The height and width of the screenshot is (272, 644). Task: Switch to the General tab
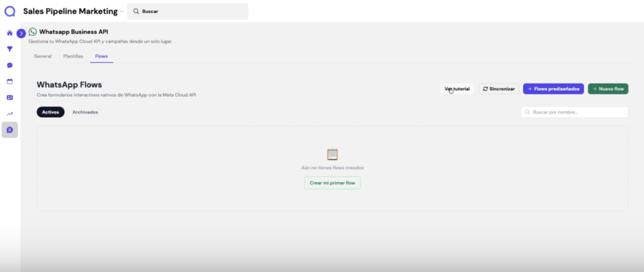click(x=43, y=56)
